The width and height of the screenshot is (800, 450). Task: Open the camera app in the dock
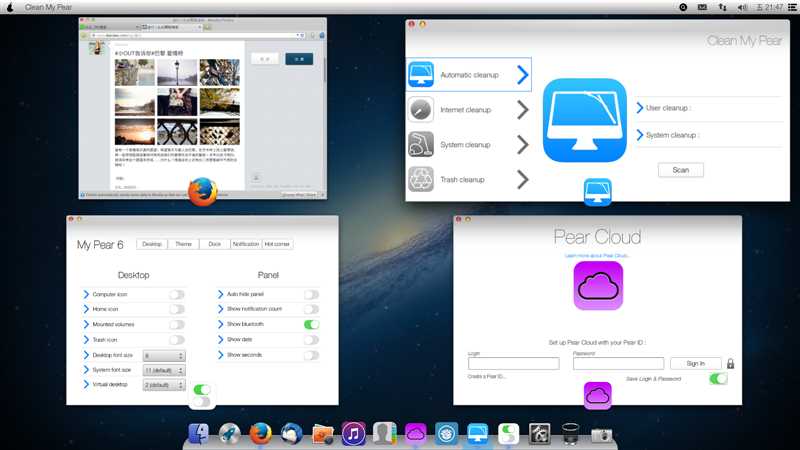click(602, 434)
